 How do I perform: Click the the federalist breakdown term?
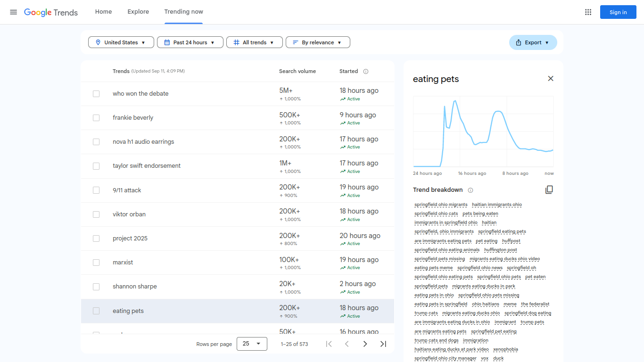(535, 304)
